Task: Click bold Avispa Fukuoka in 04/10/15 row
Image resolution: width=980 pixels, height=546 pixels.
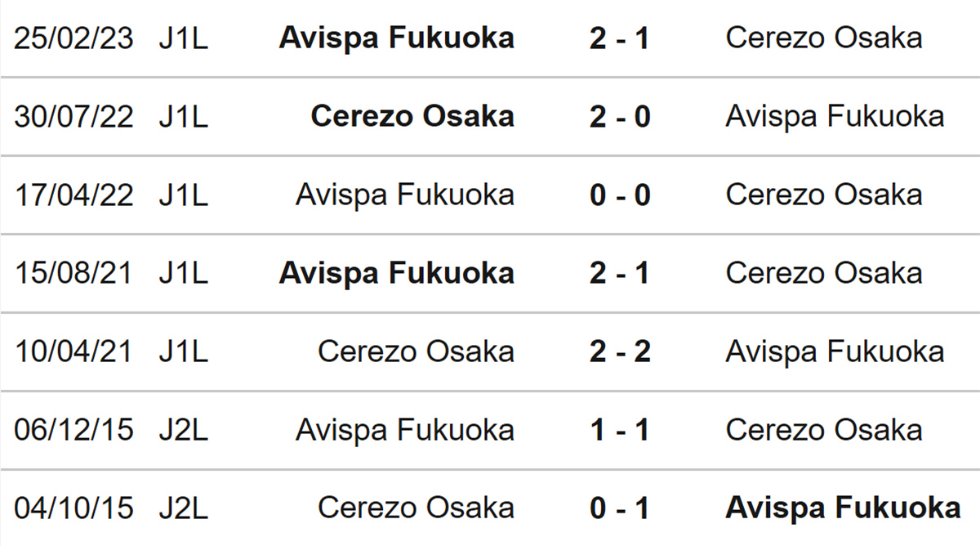Action: click(x=844, y=508)
